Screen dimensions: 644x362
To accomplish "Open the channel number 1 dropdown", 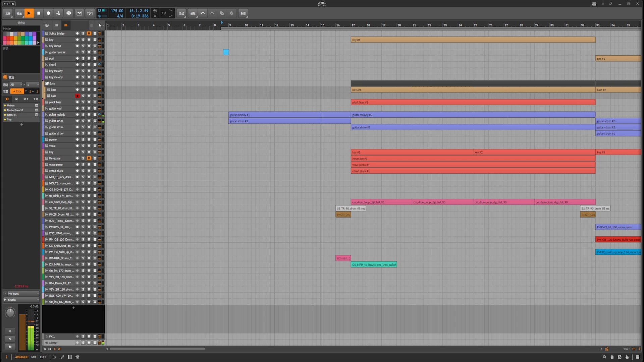I will pyautogui.click(x=33, y=85).
